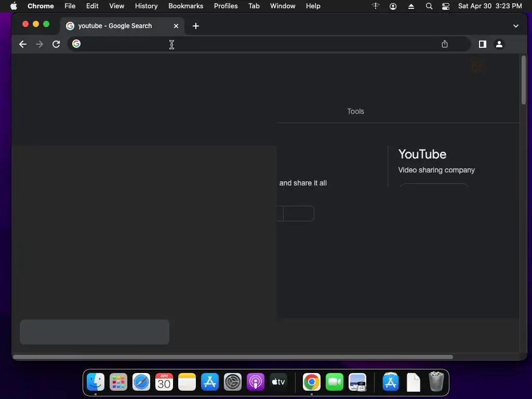Open the Help menu
The image size is (532, 399).
click(313, 6)
